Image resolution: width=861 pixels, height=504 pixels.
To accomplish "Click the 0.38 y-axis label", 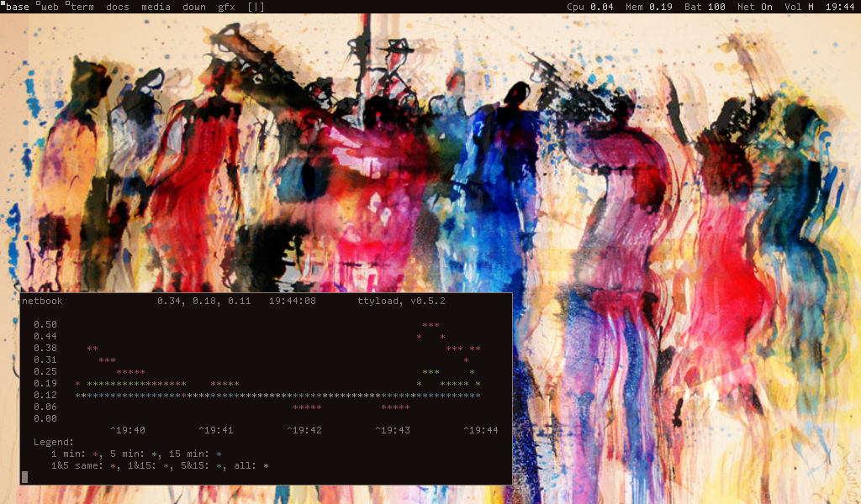I will [x=45, y=349].
